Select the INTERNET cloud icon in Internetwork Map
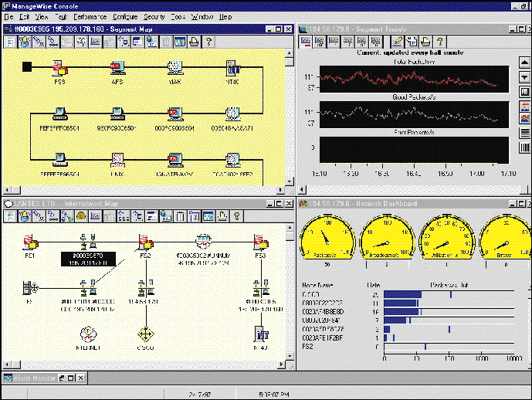 tap(88, 334)
